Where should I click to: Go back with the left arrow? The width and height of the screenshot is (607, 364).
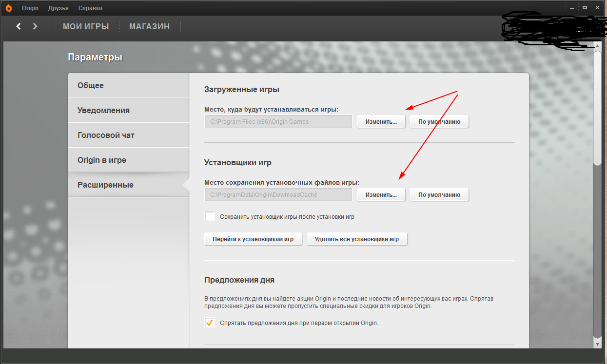(x=19, y=26)
